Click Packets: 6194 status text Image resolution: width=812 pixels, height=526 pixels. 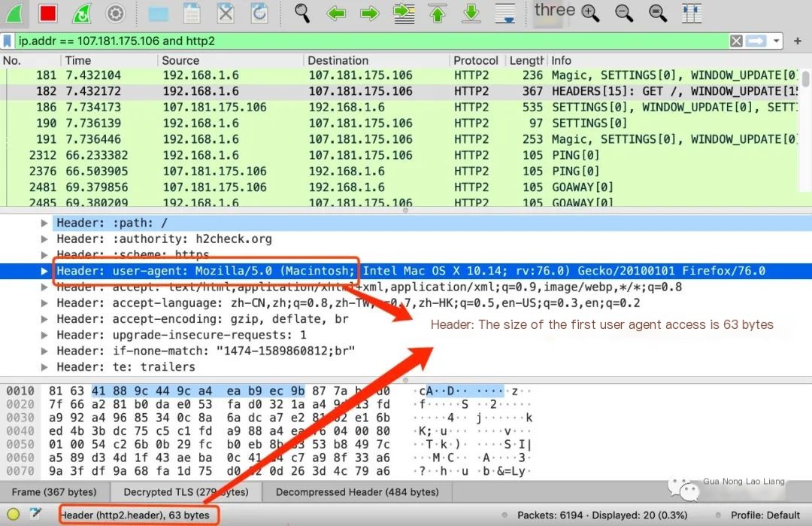pyautogui.click(x=550, y=515)
